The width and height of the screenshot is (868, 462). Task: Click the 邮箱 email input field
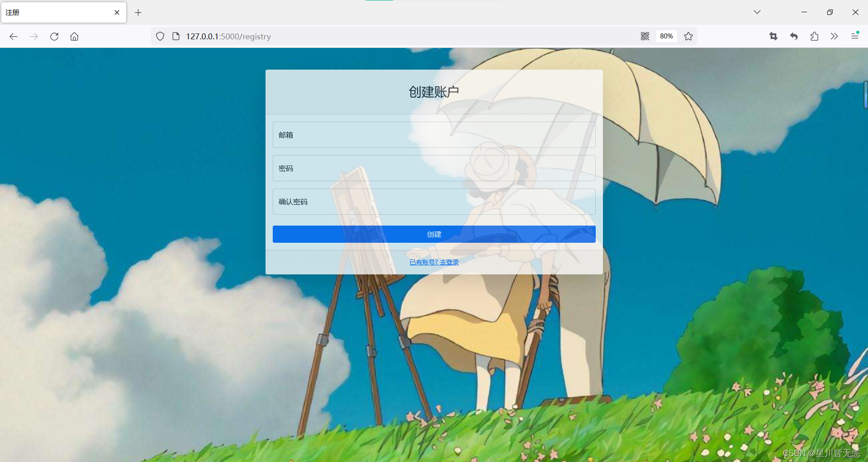tap(434, 135)
